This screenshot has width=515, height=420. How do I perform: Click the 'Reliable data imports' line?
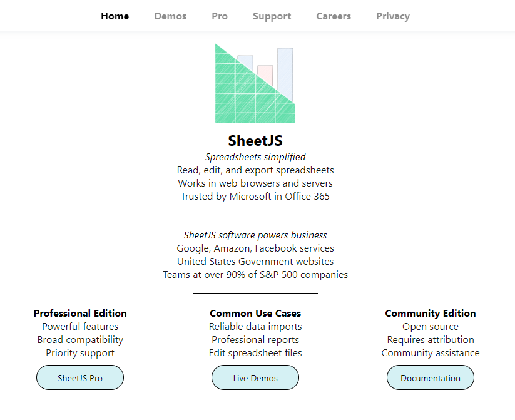coord(255,326)
